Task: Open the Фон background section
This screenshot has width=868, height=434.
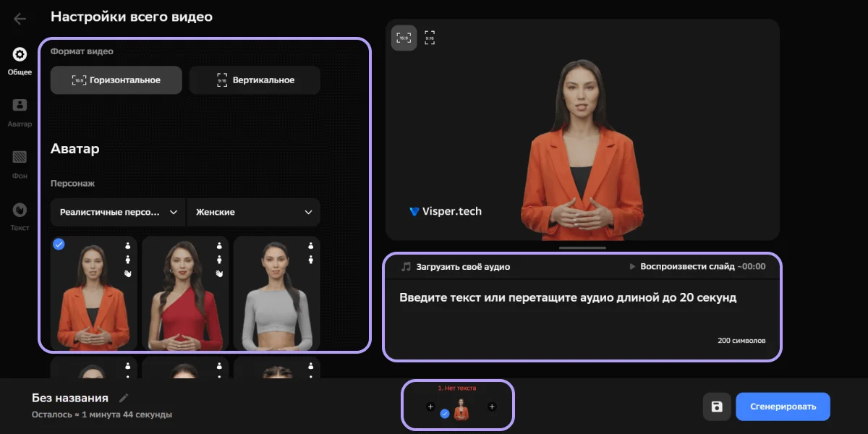Action: pos(20,163)
